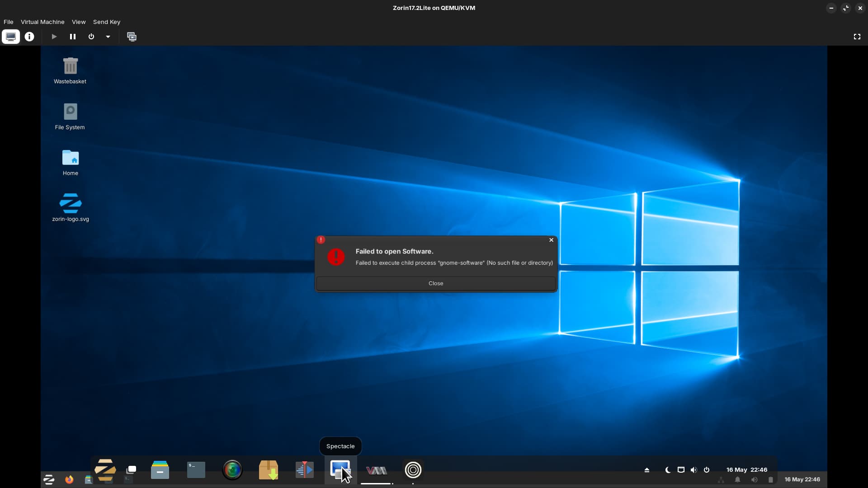Shut down VM via toolbar power icon
Viewport: 868px width, 488px height.
(91, 37)
